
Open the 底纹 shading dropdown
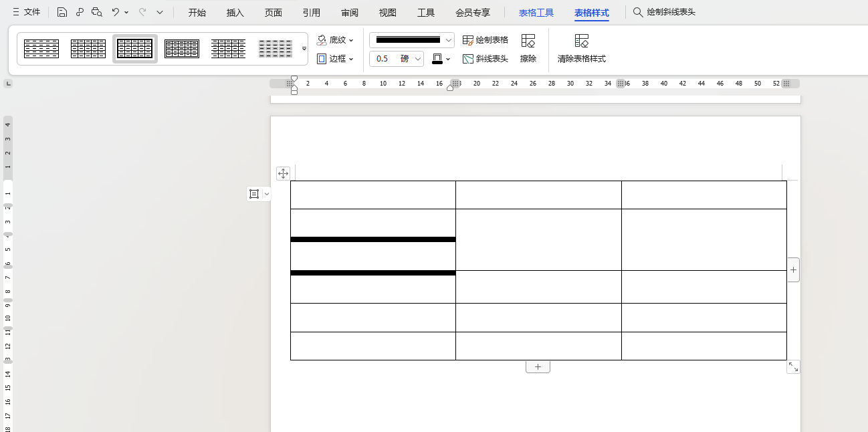click(335, 40)
